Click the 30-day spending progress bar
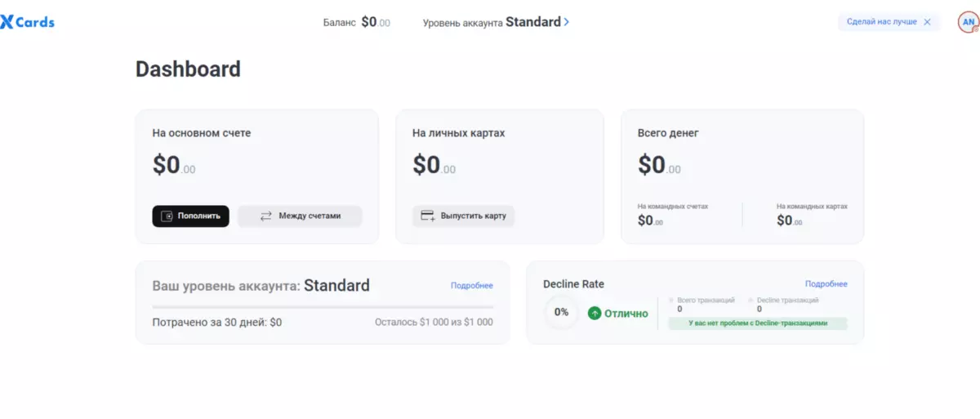This screenshot has height=419, width=980. coord(323,307)
